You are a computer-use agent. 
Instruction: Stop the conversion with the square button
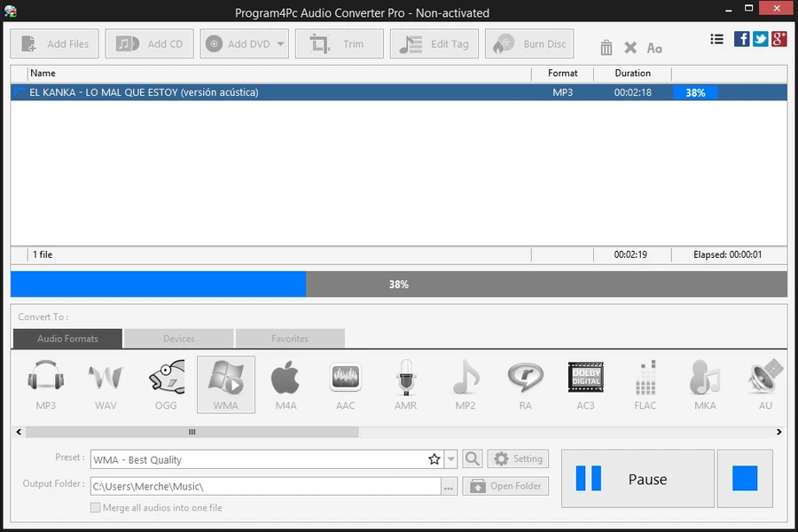click(x=745, y=479)
